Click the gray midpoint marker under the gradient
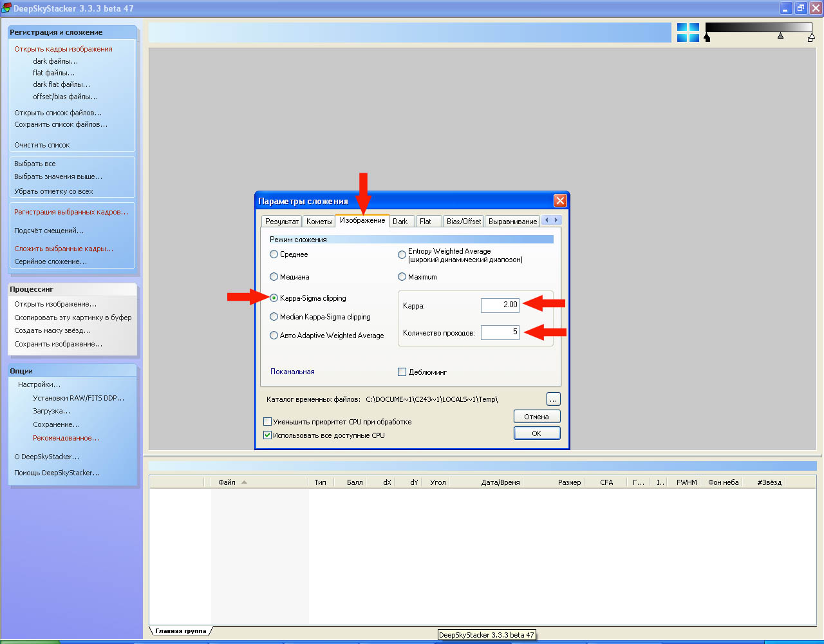Image resolution: width=824 pixels, height=644 pixels. [x=780, y=36]
